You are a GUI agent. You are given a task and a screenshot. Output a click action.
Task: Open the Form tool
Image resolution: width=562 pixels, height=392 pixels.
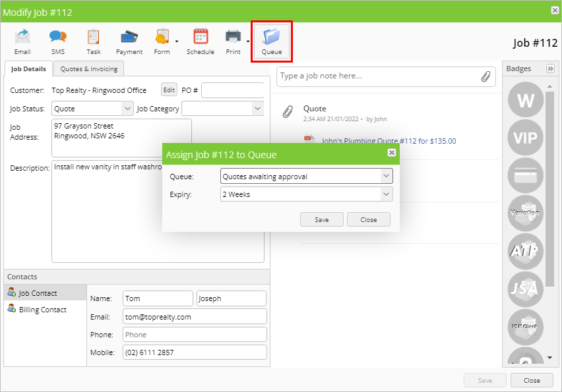pyautogui.click(x=162, y=42)
